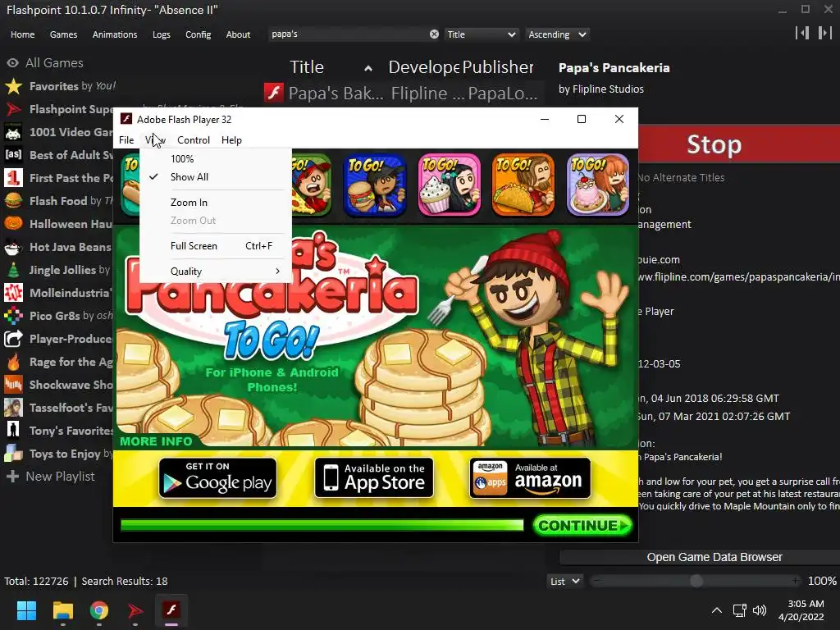The height and width of the screenshot is (630, 840).
Task: Toggle the Show All view option
Action: (x=216, y=177)
